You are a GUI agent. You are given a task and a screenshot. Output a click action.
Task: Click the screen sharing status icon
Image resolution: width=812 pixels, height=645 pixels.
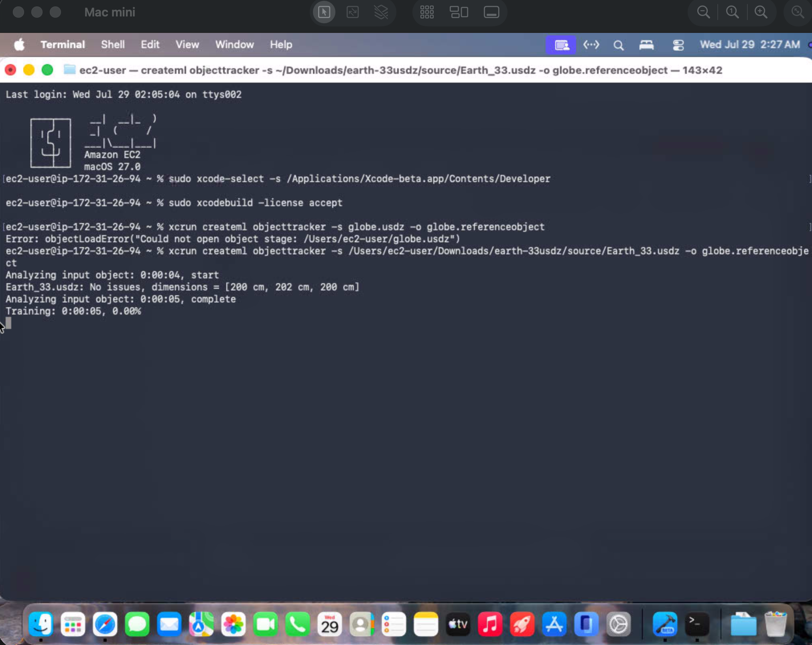coord(561,45)
